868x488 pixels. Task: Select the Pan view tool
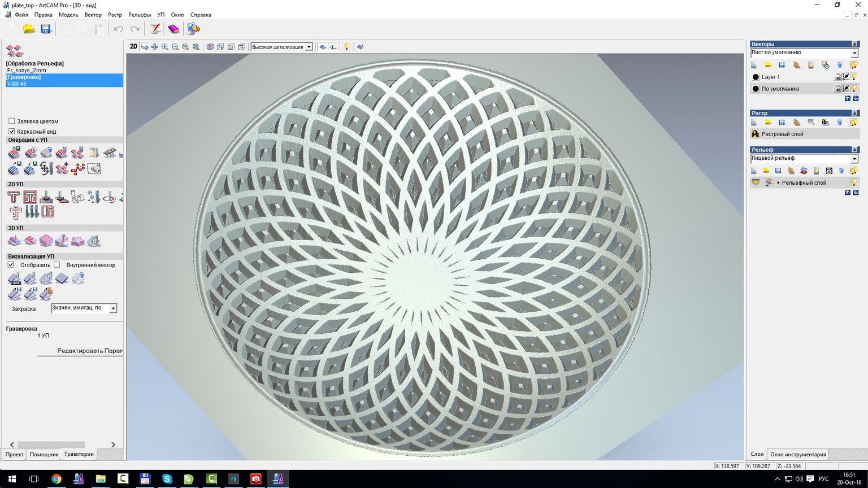(x=154, y=47)
